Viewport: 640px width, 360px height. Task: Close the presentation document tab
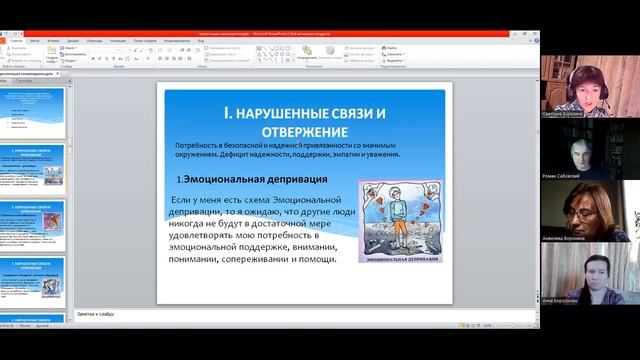pos(58,74)
